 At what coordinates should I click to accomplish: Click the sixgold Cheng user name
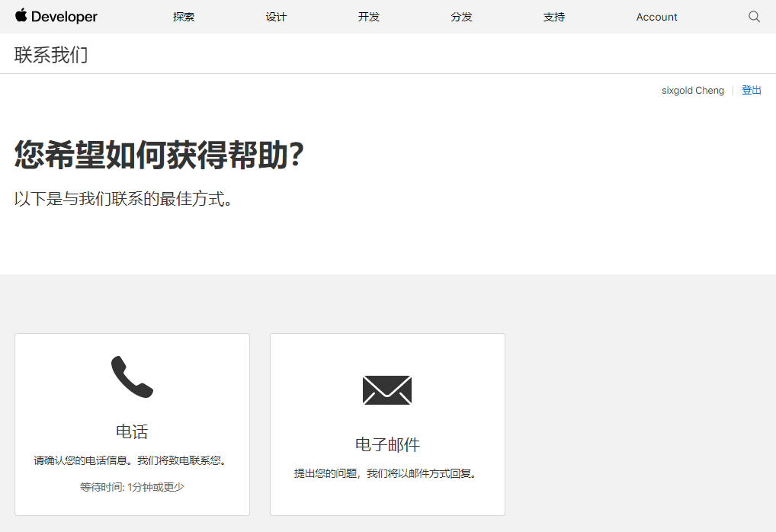pos(692,91)
